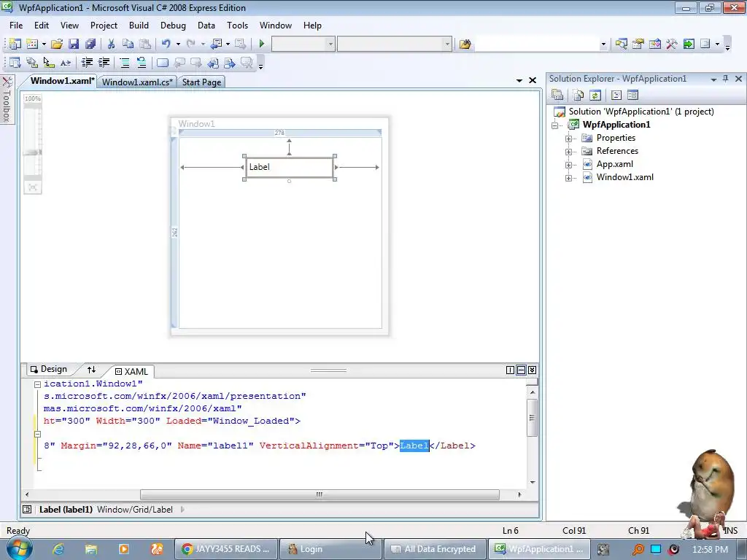
Task: Open the Toolbox hammer-and-wrench icon
Action: (x=672, y=44)
